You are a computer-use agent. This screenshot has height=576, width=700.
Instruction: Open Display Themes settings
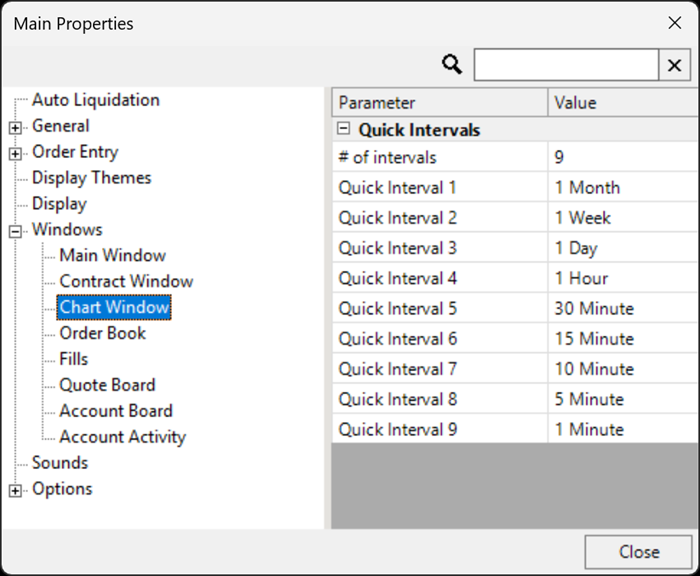point(91,178)
